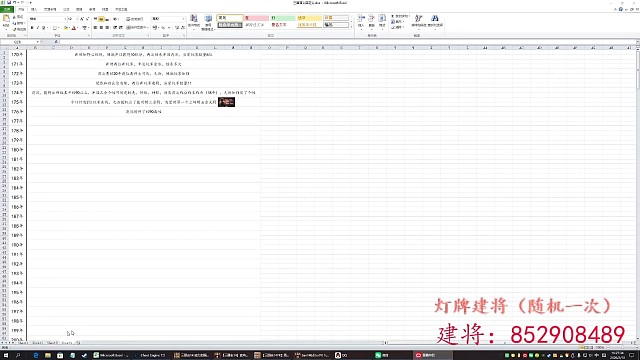
Task: Center cell text horizontally
Action: 101,28
